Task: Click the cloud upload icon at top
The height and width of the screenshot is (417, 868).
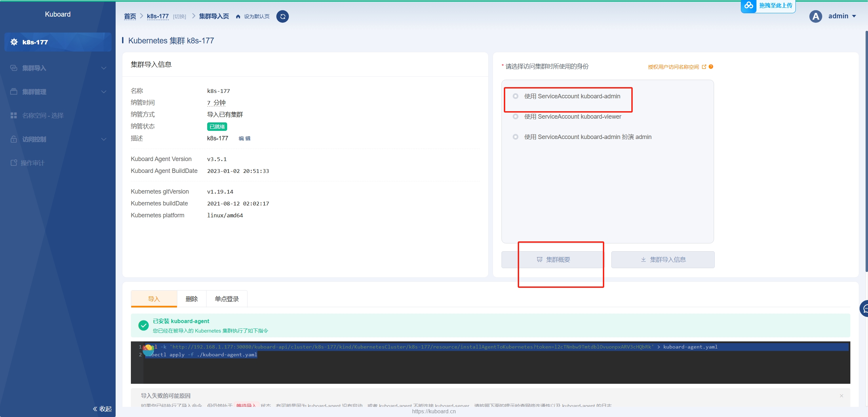Action: [x=749, y=5]
